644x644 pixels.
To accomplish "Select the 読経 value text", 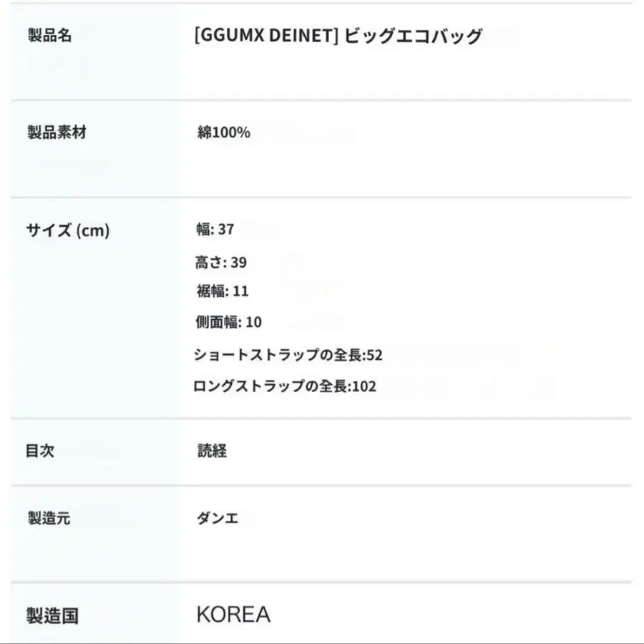I will coord(213,451).
